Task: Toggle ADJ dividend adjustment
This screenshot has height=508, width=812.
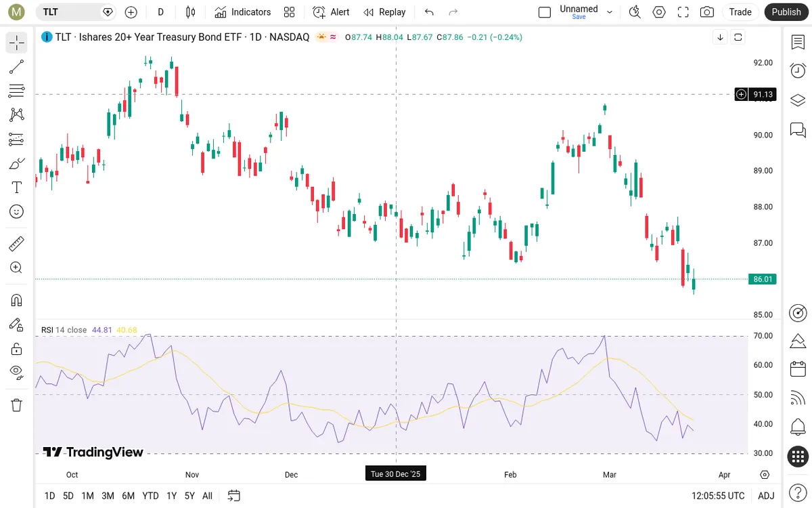Action: [766, 496]
